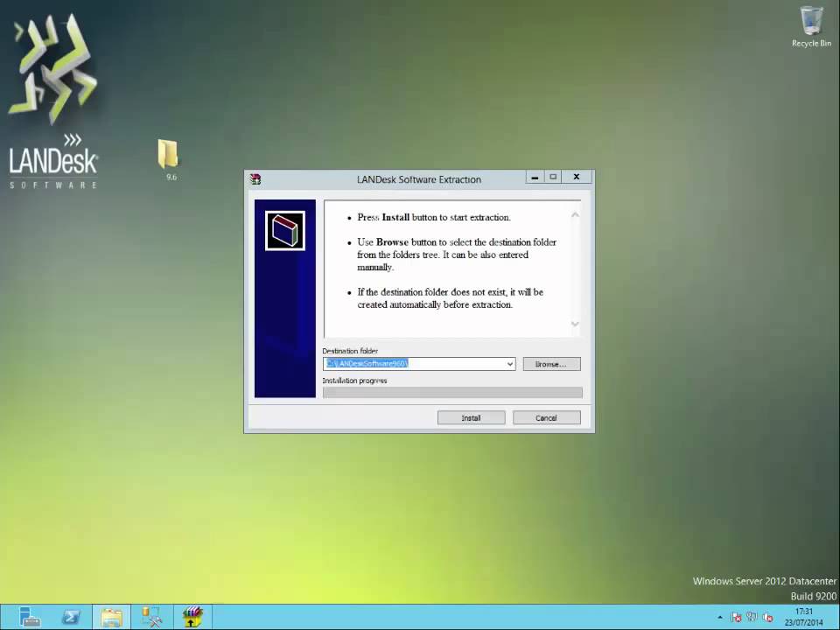Select the destination folder text field

pos(411,364)
